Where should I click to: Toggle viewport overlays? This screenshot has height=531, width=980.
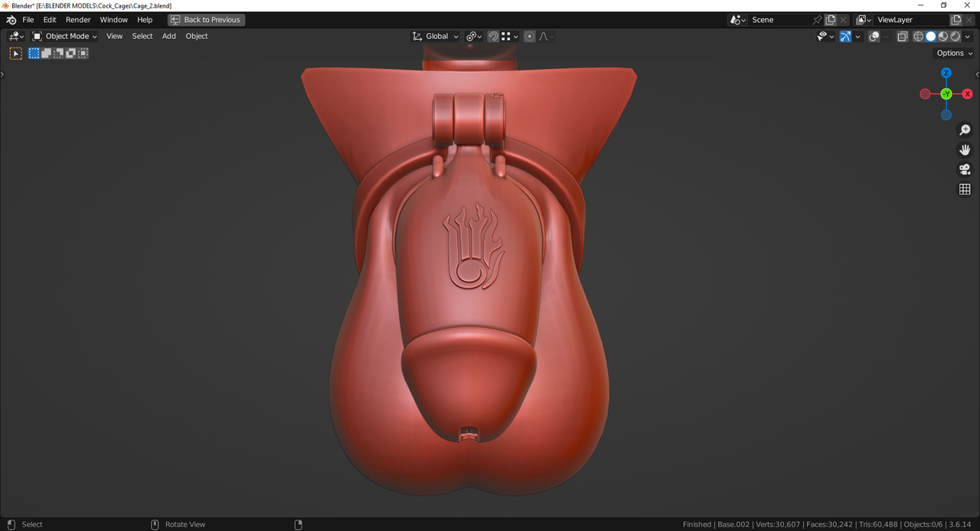click(874, 36)
